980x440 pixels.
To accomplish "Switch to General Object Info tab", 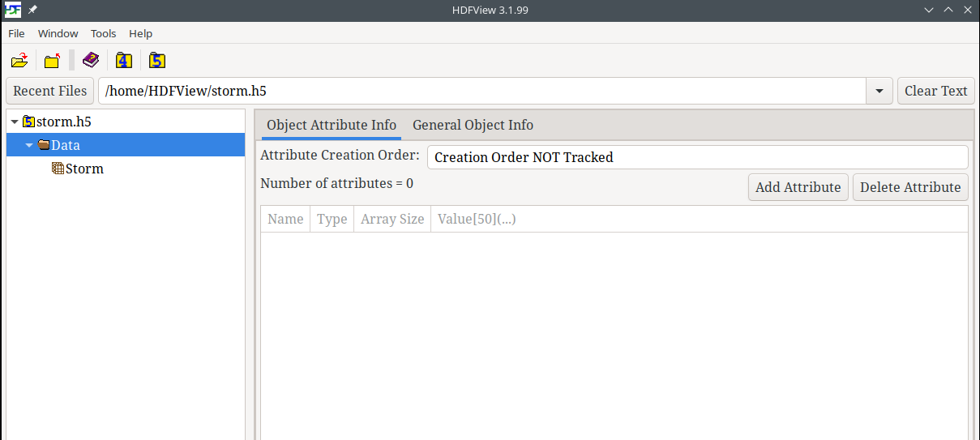I will tap(473, 125).
